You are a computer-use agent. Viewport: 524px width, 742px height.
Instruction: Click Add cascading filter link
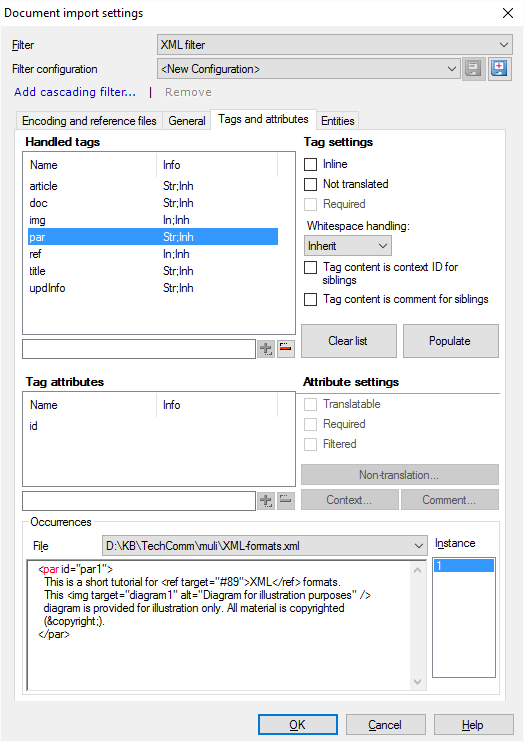point(75,92)
